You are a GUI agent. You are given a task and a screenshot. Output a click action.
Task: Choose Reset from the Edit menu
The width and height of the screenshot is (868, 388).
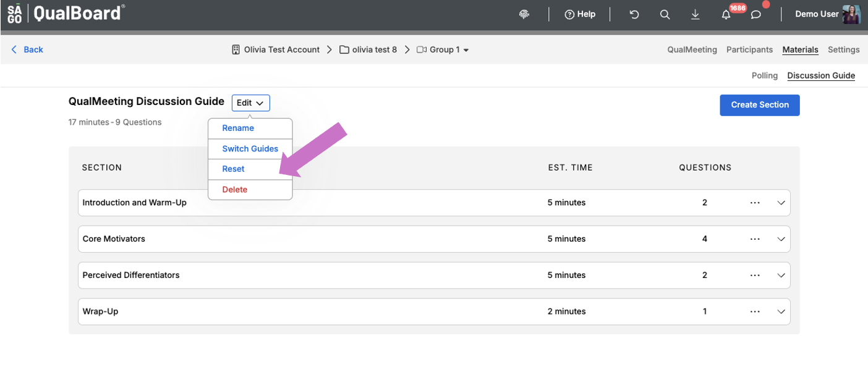(250, 169)
